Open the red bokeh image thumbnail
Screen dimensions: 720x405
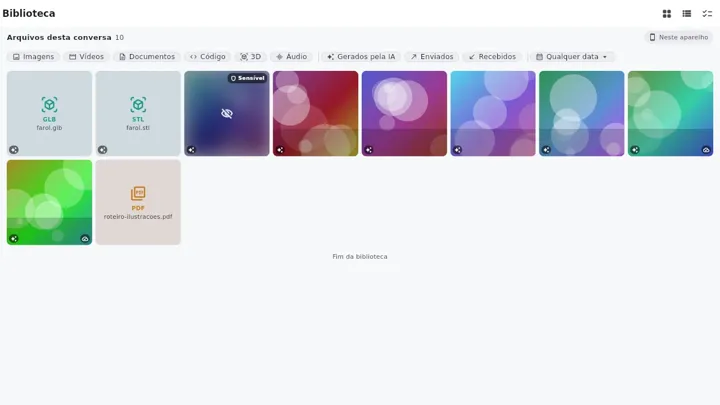pyautogui.click(x=315, y=113)
